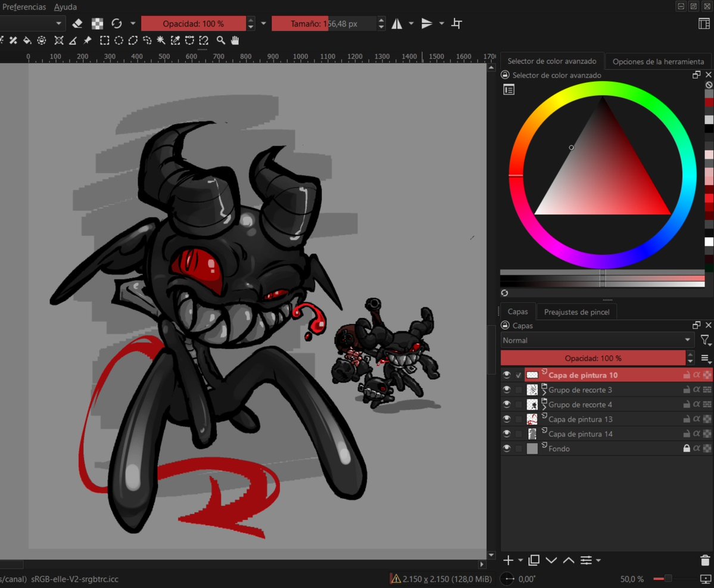Hide the Fondo layer

point(507,448)
